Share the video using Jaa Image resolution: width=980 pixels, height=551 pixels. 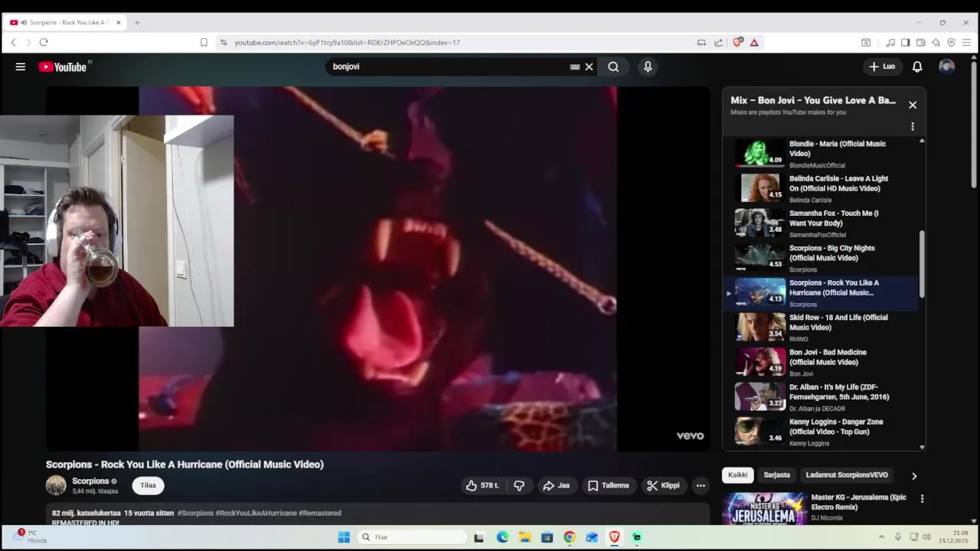[x=556, y=485]
